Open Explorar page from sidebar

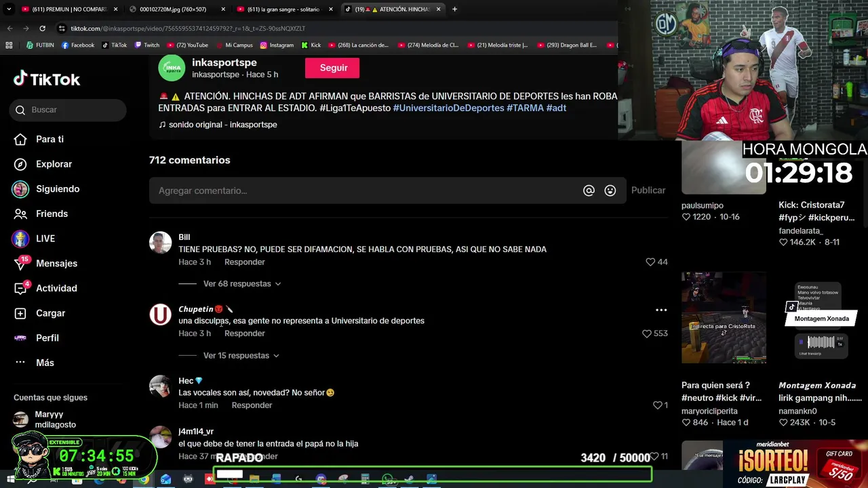(x=43, y=164)
